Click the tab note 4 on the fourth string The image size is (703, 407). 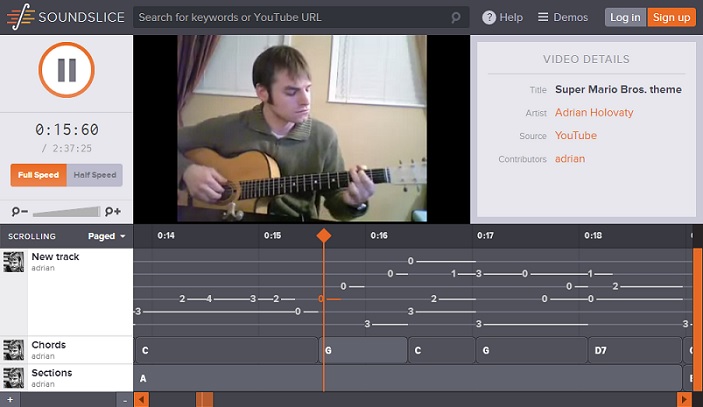point(209,299)
